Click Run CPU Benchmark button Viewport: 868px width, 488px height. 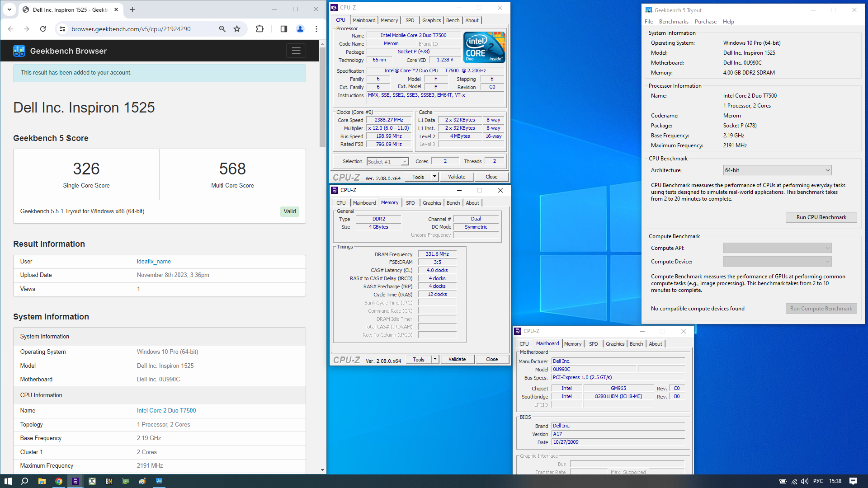(x=821, y=217)
